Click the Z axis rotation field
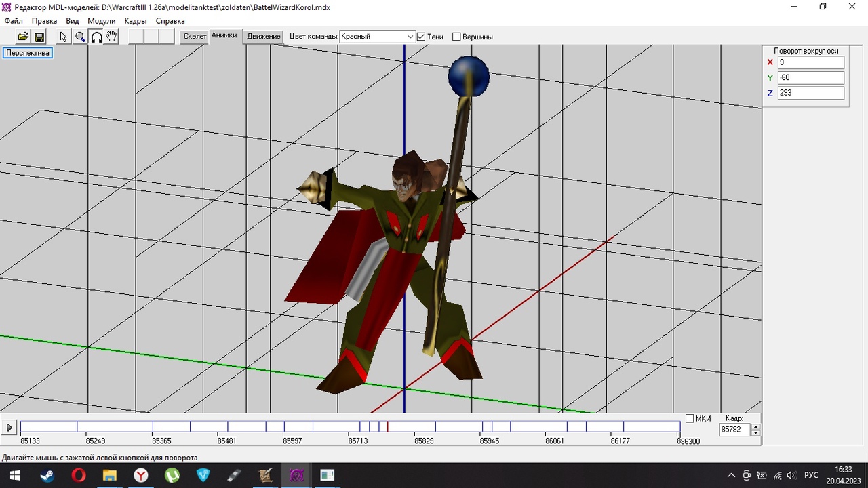 (x=810, y=93)
